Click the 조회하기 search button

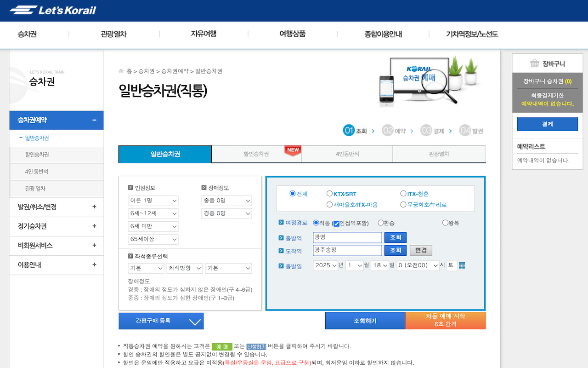point(365,321)
